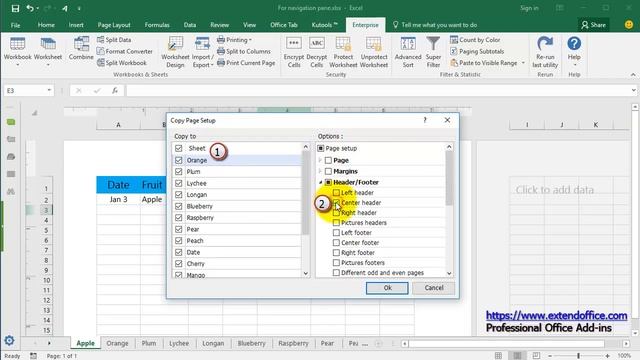Open the Kutools Help icon
The height and width of the screenshot is (360, 640).
pyautogui.click(x=574, y=44)
